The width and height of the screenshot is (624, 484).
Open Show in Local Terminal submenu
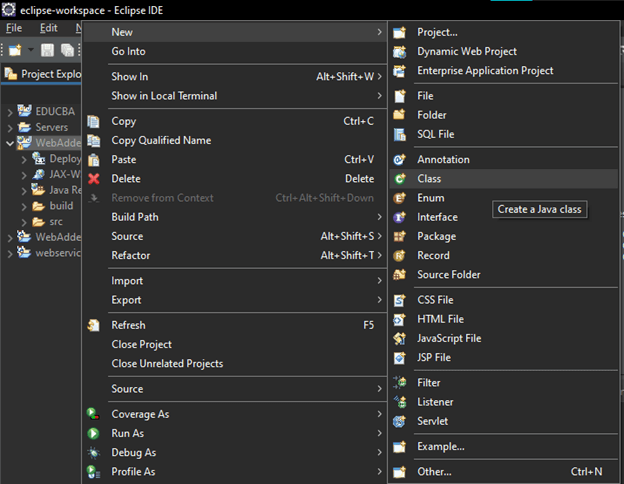(235, 96)
